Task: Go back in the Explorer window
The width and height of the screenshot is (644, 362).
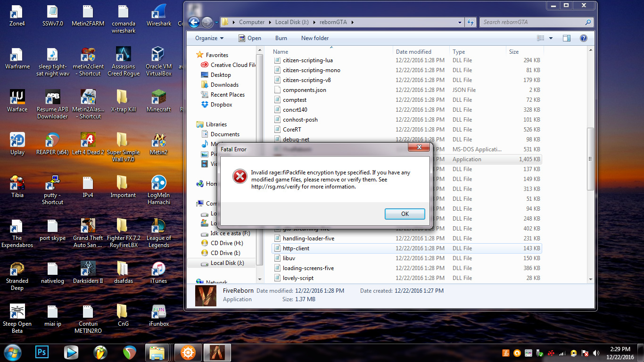Action: (x=194, y=22)
